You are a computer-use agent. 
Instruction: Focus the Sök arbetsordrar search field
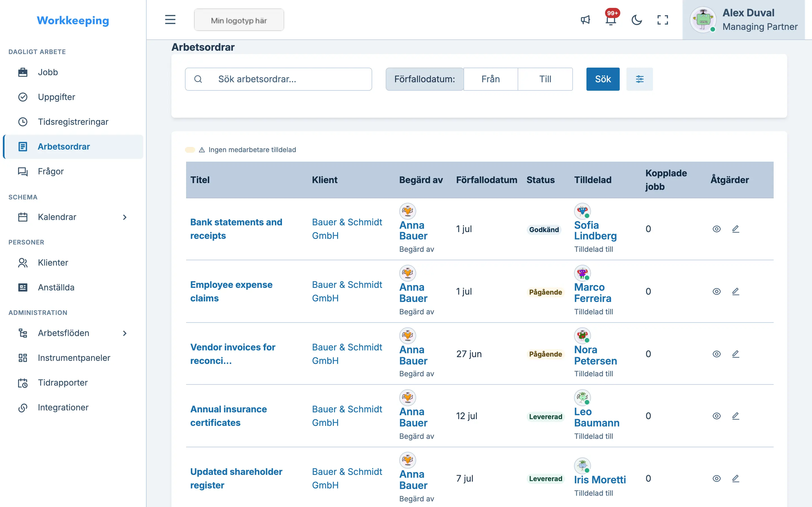pos(278,79)
